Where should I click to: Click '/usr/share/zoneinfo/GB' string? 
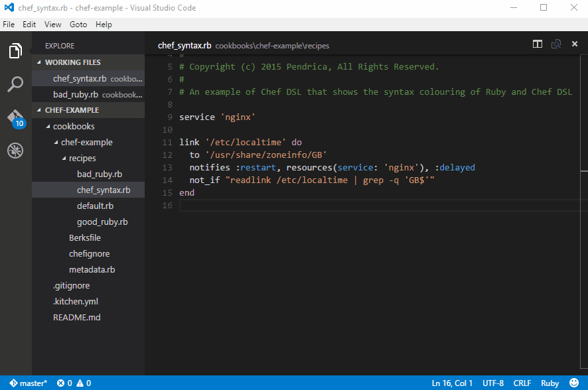pyautogui.click(x=266, y=155)
